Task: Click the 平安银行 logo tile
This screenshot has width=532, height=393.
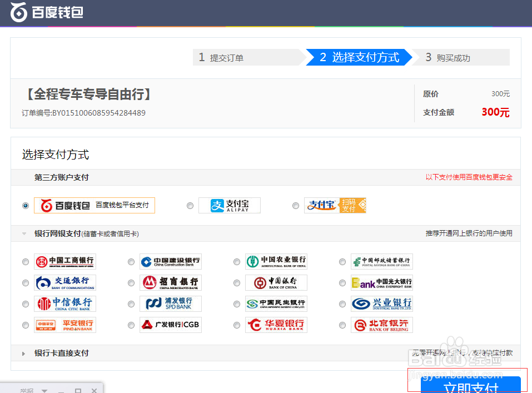Action: tap(65, 325)
